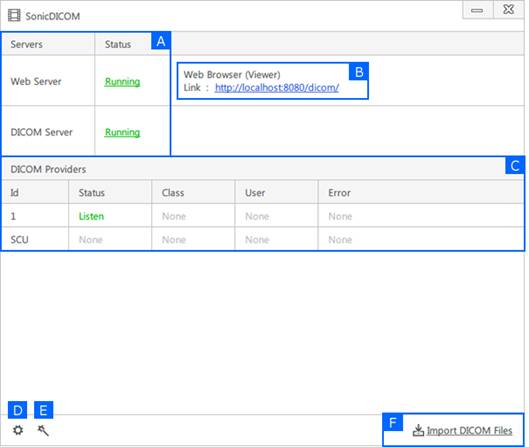Click the 'Class' column header
529x447 pixels.
tap(173, 193)
